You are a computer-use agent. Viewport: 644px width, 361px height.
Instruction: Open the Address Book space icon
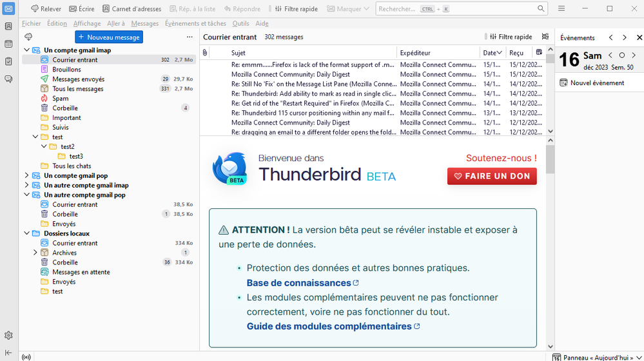click(x=8, y=26)
